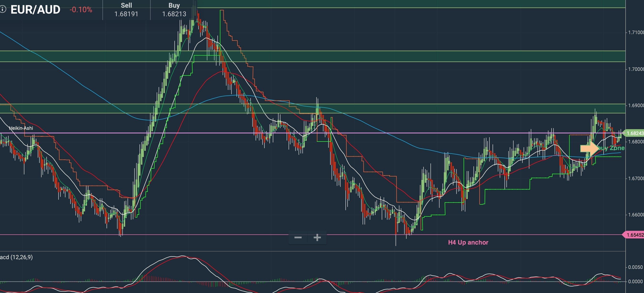Zoom out the chart with the minus button
The width and height of the screenshot is (644, 293).
tap(298, 237)
